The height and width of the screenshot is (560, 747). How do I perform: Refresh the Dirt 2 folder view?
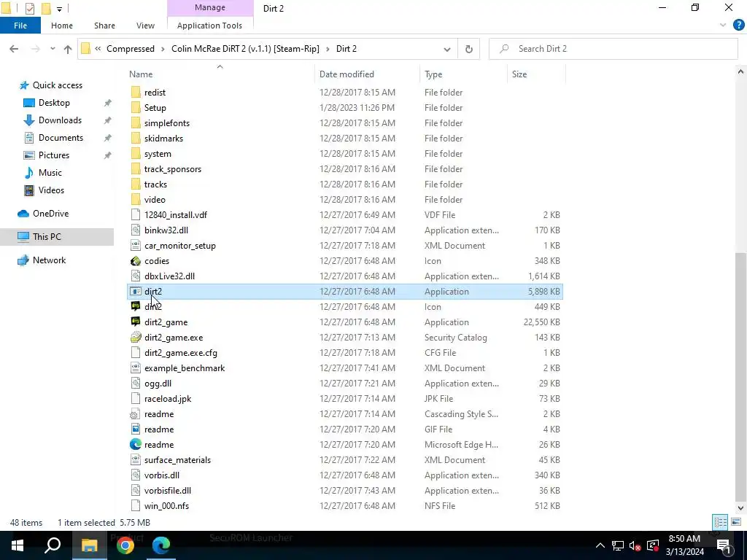(469, 49)
